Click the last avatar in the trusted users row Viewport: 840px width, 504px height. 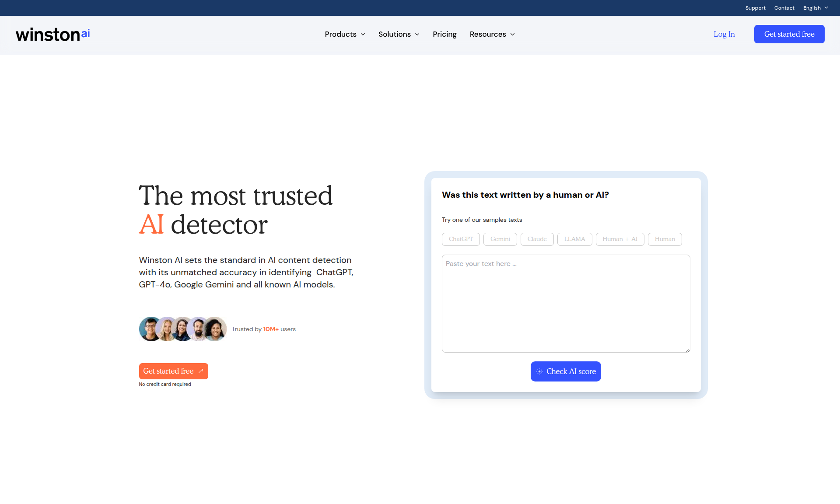tap(215, 329)
